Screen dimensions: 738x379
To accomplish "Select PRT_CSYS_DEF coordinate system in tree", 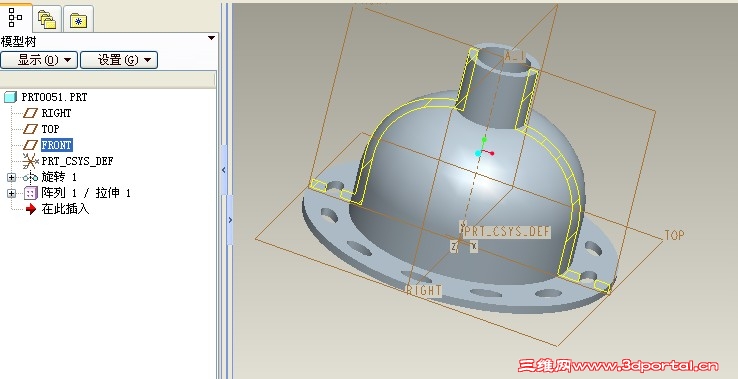I will [x=77, y=161].
